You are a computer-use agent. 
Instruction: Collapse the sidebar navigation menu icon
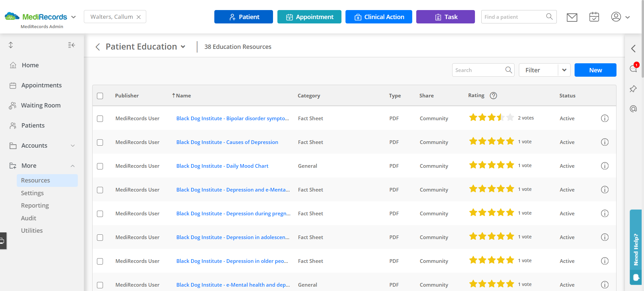(71, 45)
